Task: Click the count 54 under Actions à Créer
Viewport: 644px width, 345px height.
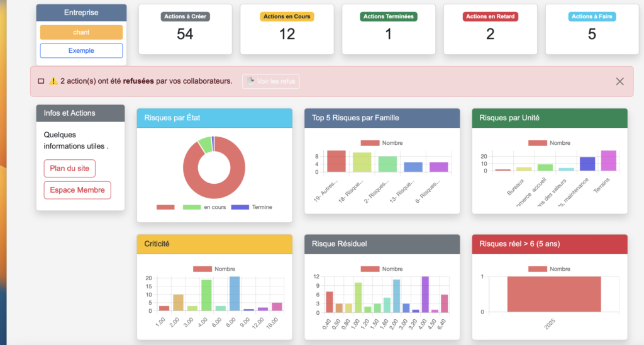Action: (x=186, y=34)
